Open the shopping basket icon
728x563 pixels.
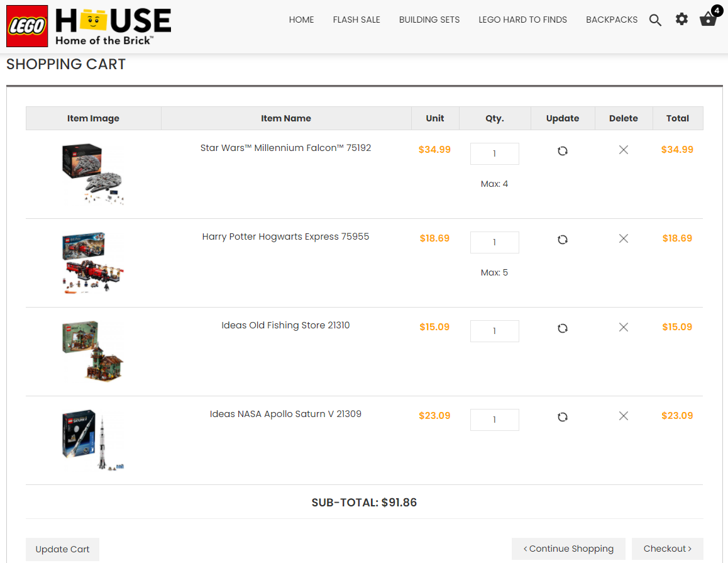coord(708,19)
